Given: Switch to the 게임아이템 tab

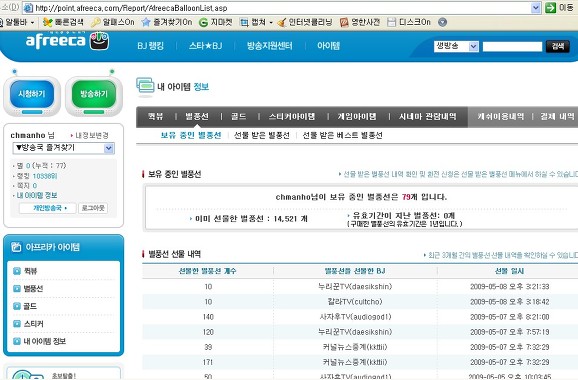Looking at the screenshot, I should point(357,116).
